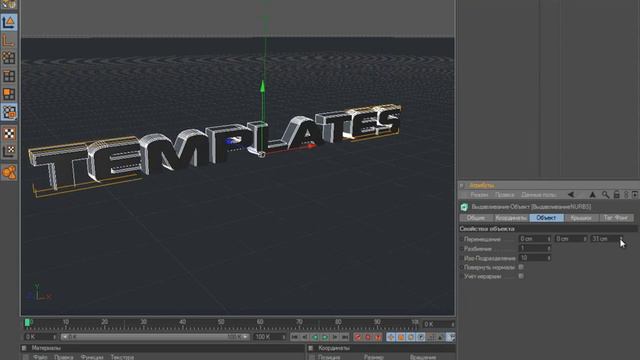The image size is (640, 360).
Task: Switch to Edges mode icon
Action: [x=9, y=76]
